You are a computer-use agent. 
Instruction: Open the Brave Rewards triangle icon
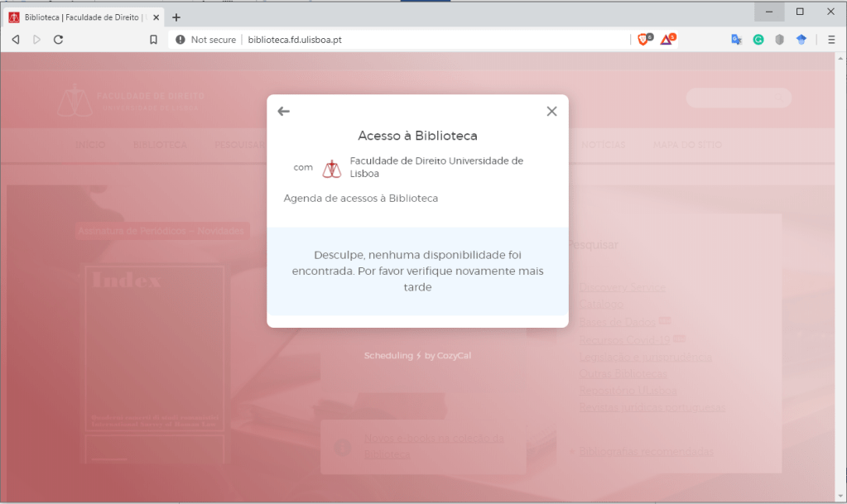667,39
